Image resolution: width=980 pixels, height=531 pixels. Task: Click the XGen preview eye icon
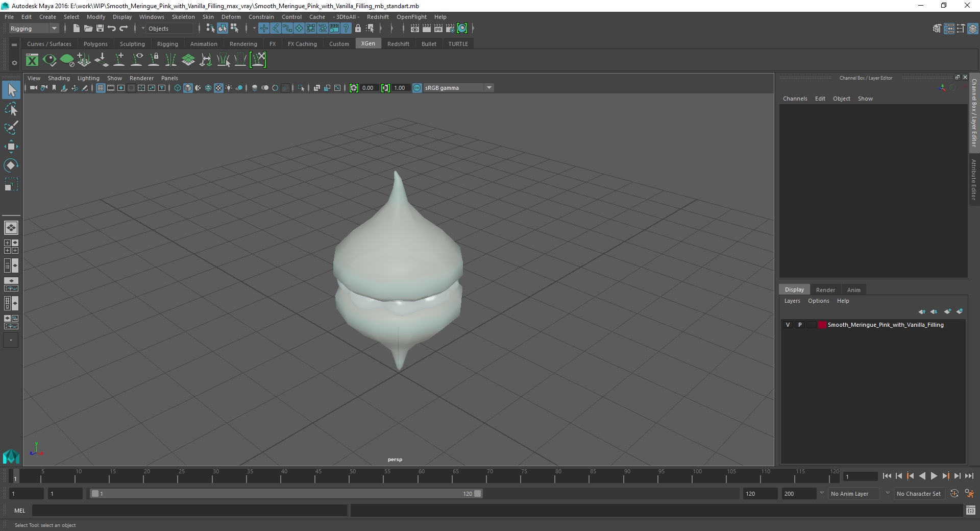click(x=50, y=60)
